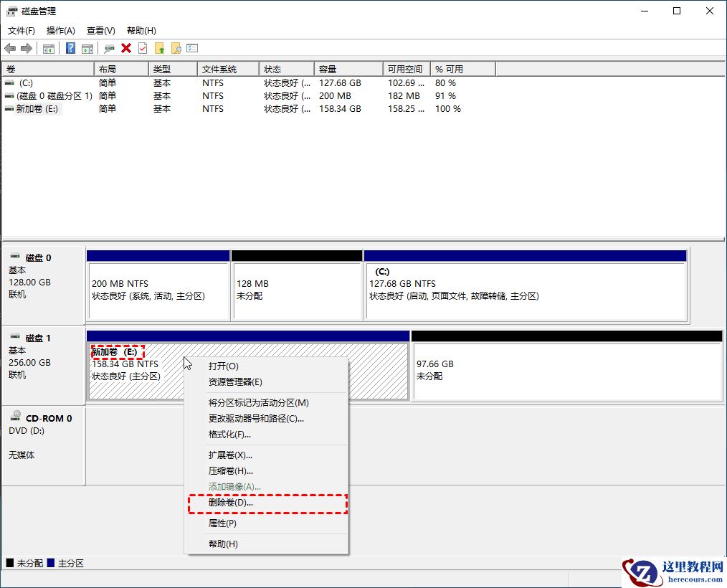The image size is (727, 588).
Task: Click the blue Help question mark icon
Action: click(x=71, y=48)
